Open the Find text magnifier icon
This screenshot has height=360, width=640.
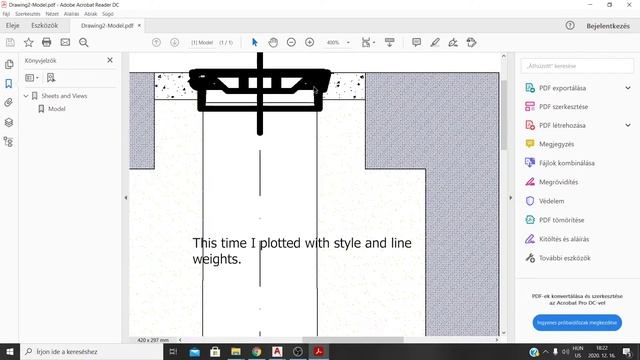pos(84,42)
